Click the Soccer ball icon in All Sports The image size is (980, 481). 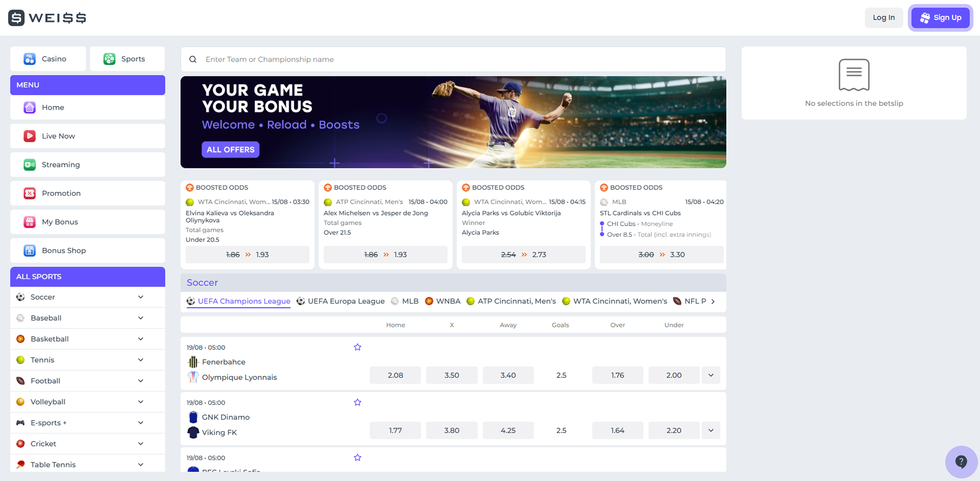click(20, 297)
